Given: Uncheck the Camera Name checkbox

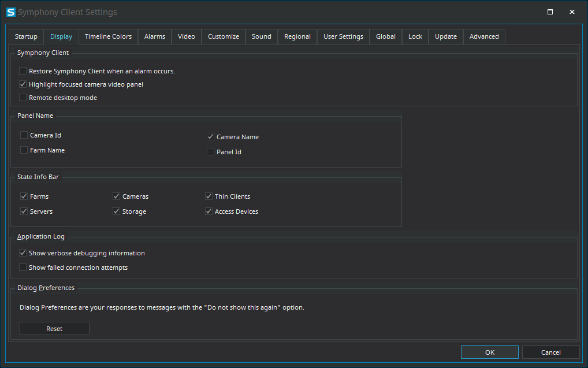Looking at the screenshot, I should pos(210,137).
